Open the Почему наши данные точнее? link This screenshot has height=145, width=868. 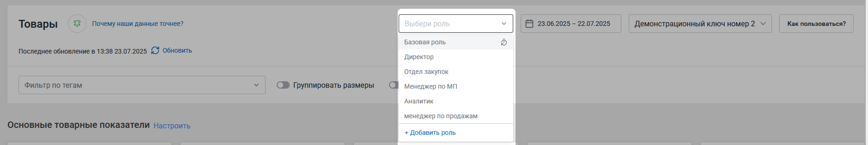click(x=138, y=24)
